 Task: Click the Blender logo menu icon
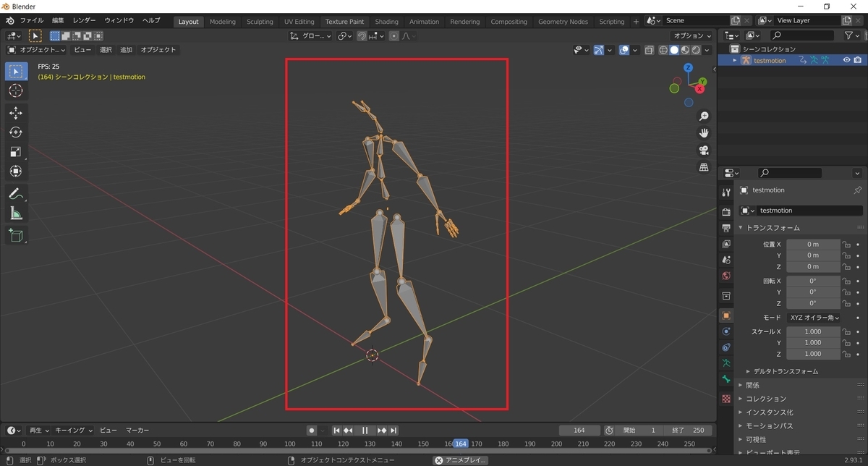pyautogui.click(x=10, y=22)
